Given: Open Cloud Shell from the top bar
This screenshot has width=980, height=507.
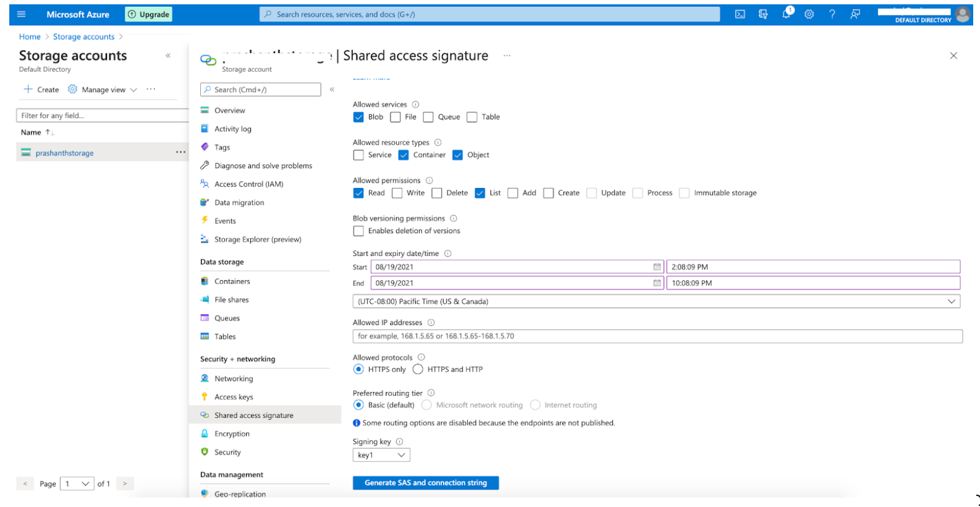Looking at the screenshot, I should pyautogui.click(x=740, y=14).
